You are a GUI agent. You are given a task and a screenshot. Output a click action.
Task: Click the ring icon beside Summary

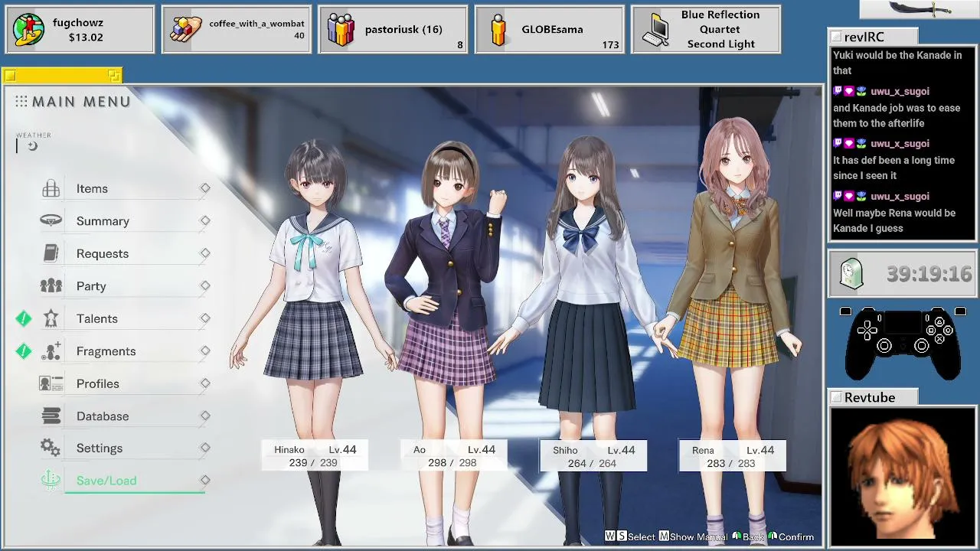pos(51,220)
